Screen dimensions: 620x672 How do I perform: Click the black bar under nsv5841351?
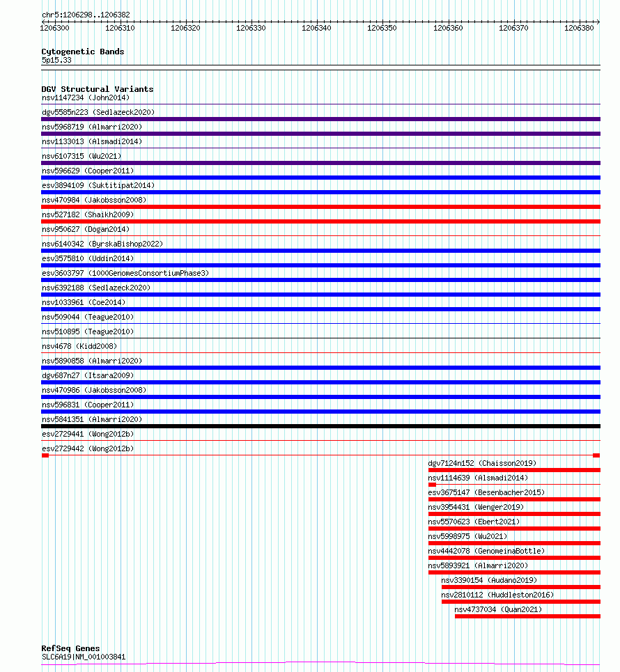point(320,426)
